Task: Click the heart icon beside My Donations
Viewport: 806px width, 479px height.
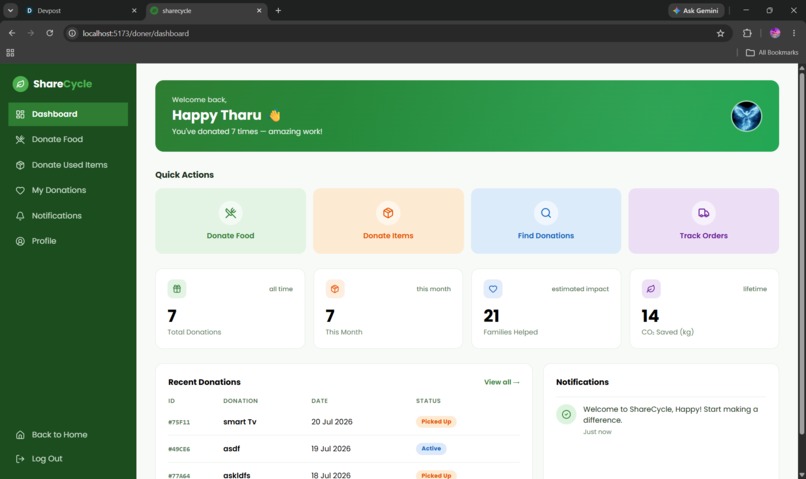Action: pyautogui.click(x=20, y=190)
